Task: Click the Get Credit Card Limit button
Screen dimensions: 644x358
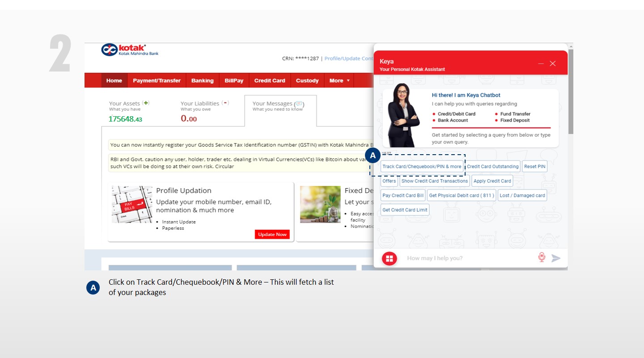Action: 405,210
